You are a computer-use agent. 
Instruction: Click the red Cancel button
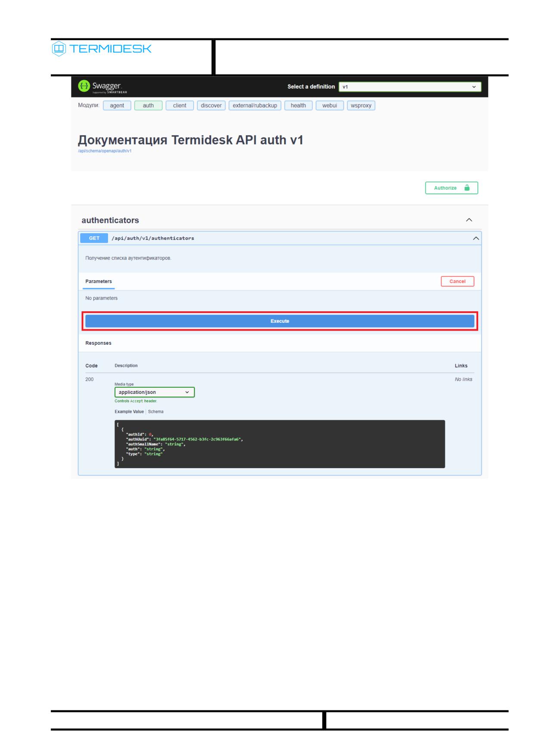pyautogui.click(x=457, y=281)
